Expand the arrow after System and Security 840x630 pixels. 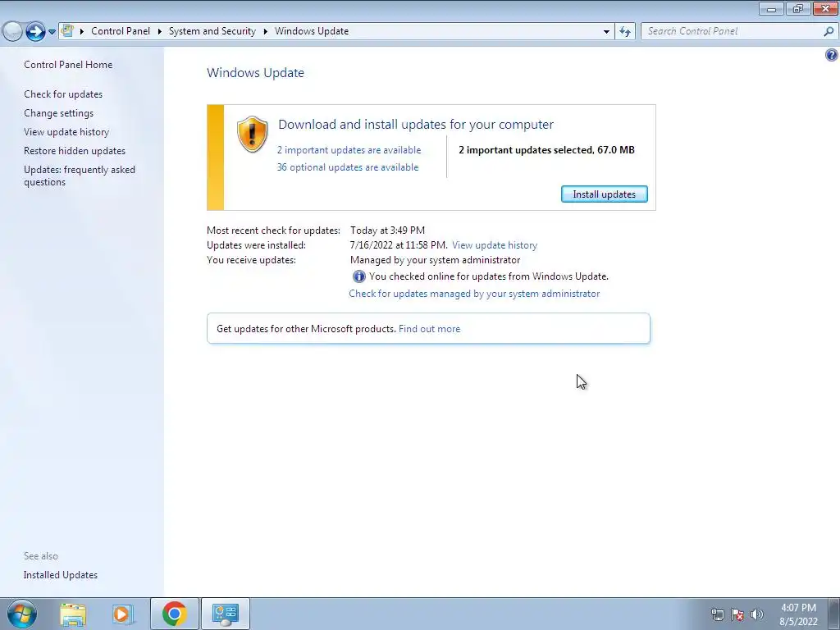point(265,32)
